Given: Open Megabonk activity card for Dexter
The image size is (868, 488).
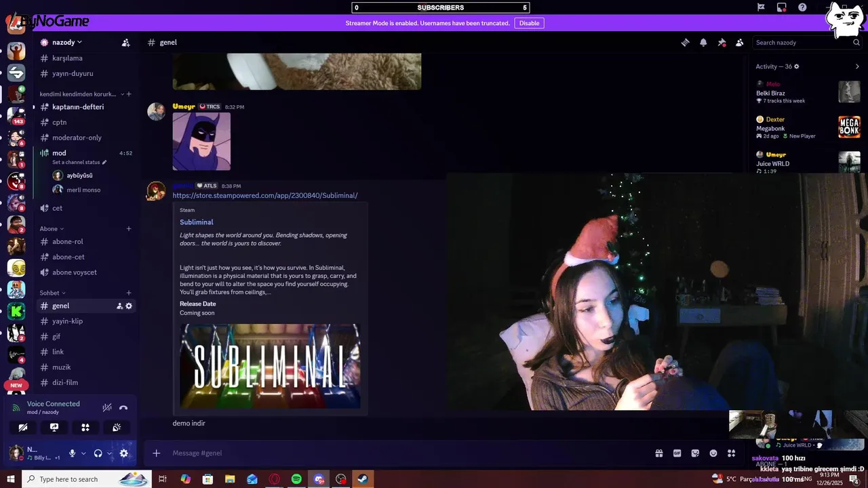Looking at the screenshot, I should coord(808,127).
